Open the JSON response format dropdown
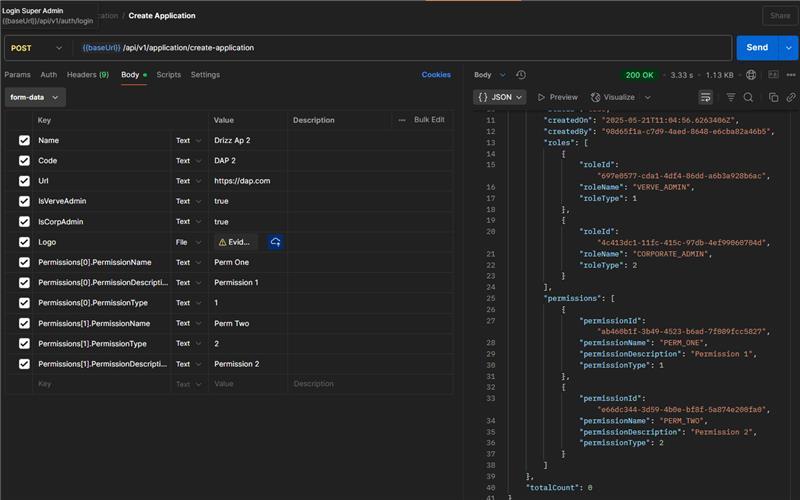Viewport: 800px width, 500px height. coord(501,97)
